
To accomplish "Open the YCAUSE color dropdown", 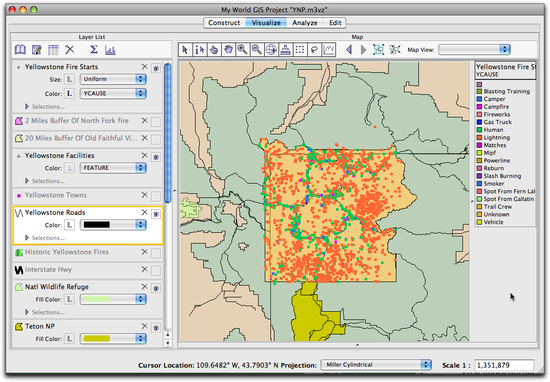I will tap(113, 93).
